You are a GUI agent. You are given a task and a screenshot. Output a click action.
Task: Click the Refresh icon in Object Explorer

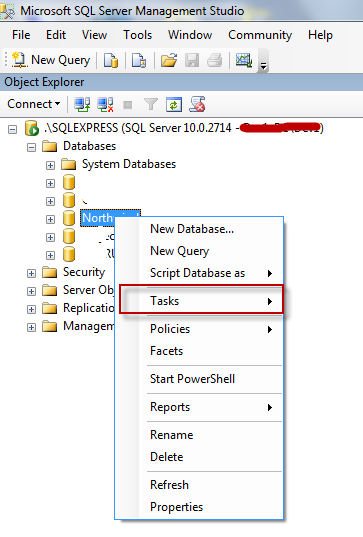[x=174, y=104]
